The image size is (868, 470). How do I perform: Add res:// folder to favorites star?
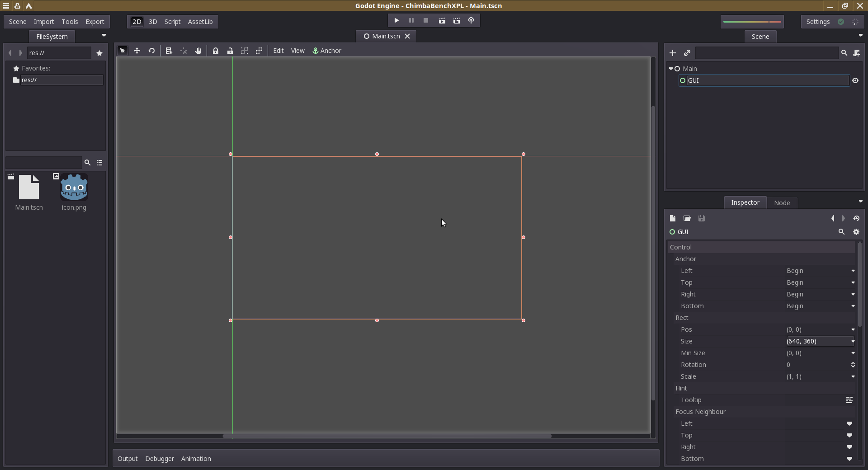[99, 53]
